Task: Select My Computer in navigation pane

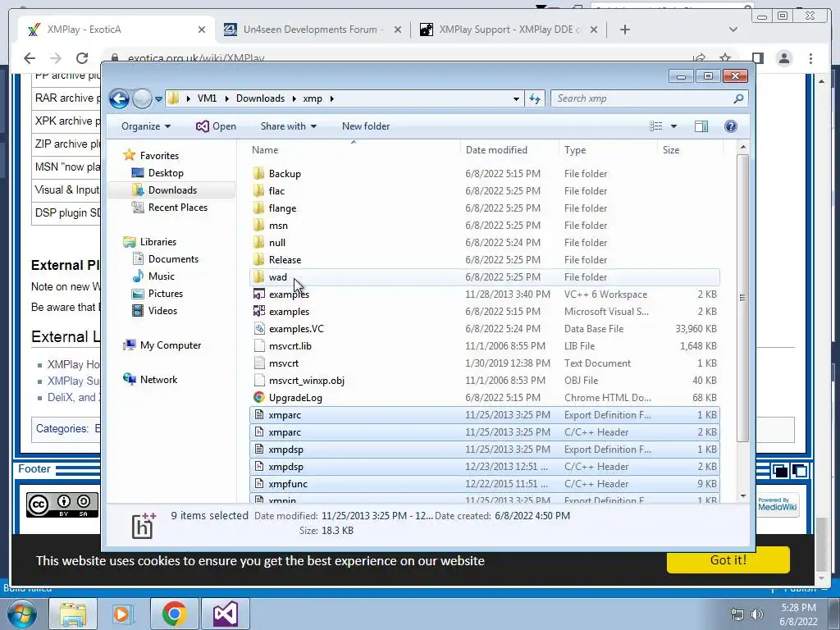Action: pyautogui.click(x=171, y=345)
